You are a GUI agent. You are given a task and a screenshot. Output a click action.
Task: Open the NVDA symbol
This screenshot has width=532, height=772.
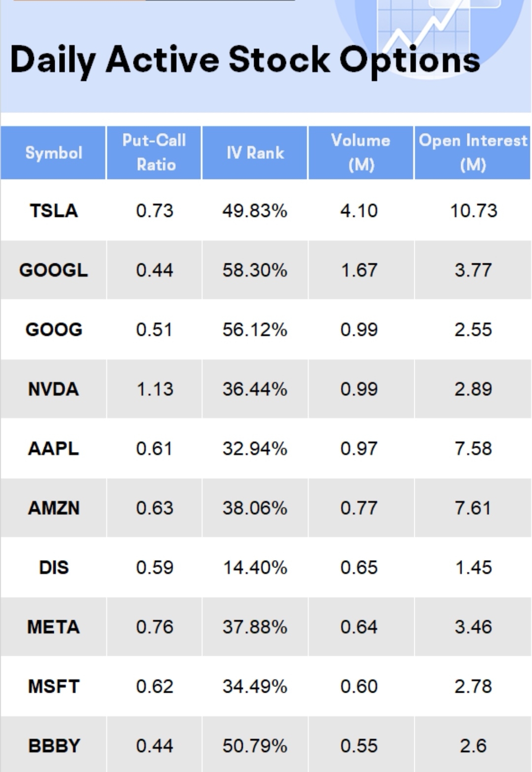(54, 389)
